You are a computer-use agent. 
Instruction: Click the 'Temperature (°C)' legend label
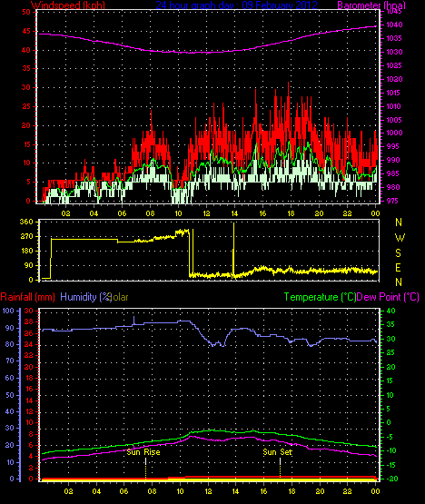pyautogui.click(x=320, y=297)
